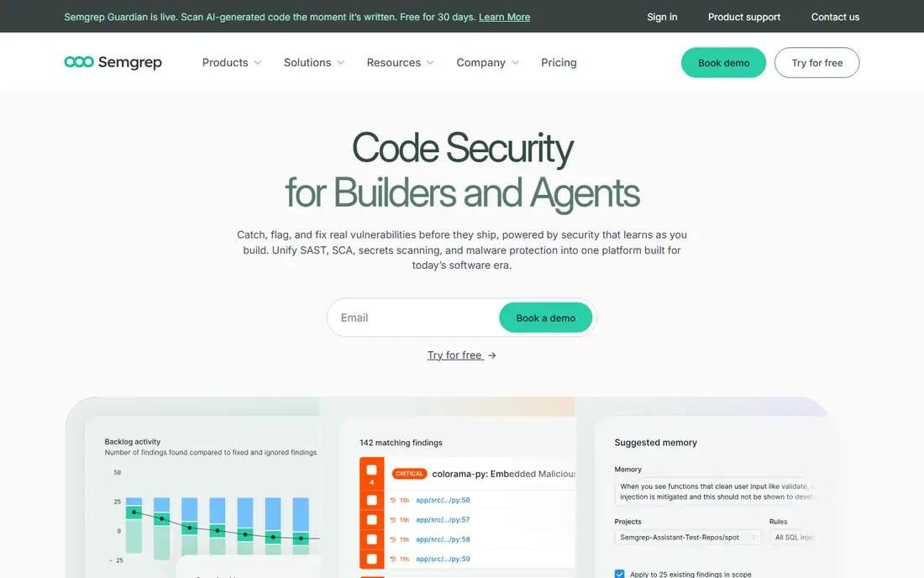Click the colorama-py: Embedded Malicious finding title
Image resolution: width=924 pixels, height=578 pixels.
pyautogui.click(x=503, y=474)
